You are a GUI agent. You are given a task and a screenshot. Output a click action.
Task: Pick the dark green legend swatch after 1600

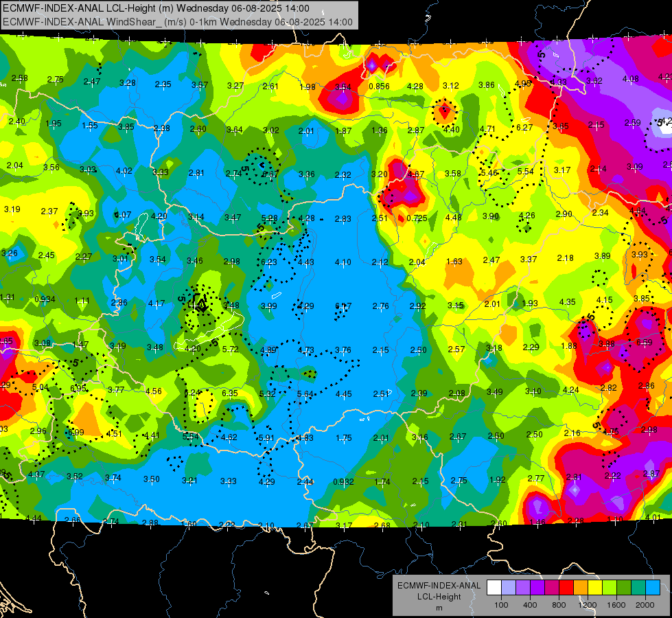click(624, 588)
